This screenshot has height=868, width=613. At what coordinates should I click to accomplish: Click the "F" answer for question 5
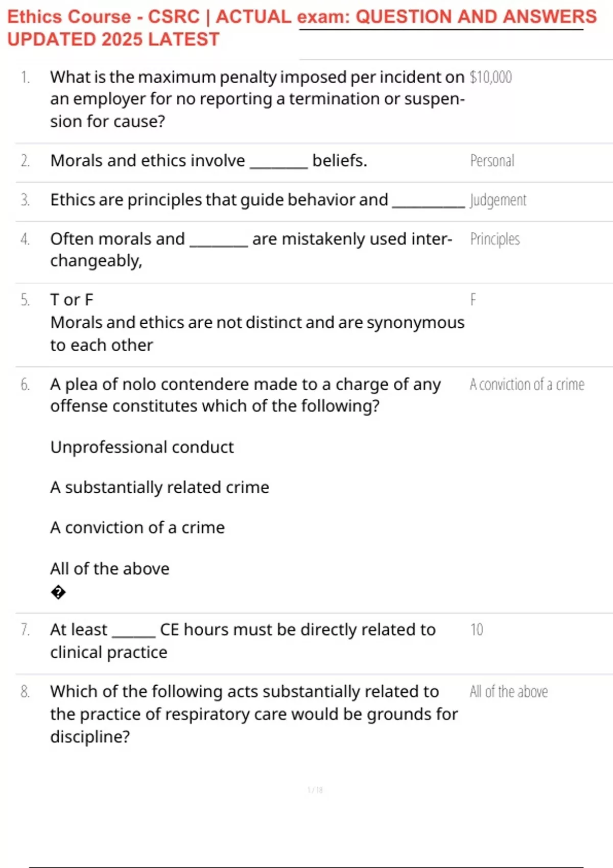pos(473,300)
